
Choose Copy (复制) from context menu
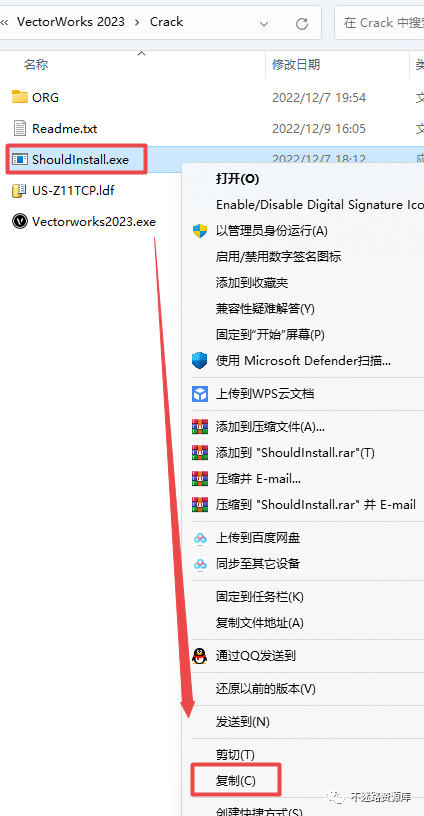click(x=236, y=780)
